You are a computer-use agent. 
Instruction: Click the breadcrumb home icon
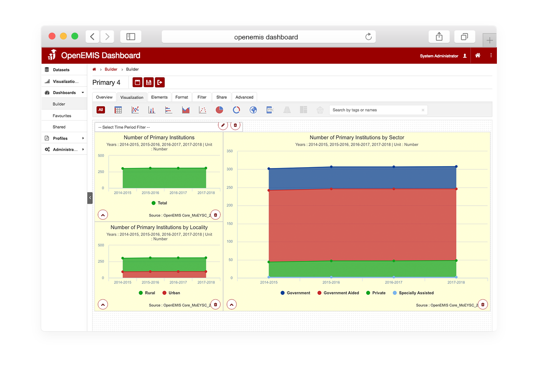[x=94, y=69]
